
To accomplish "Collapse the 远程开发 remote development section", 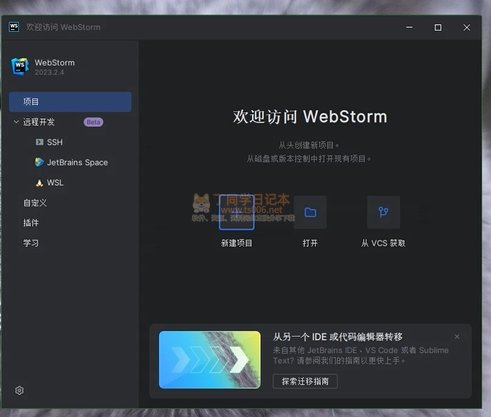I will pos(16,122).
